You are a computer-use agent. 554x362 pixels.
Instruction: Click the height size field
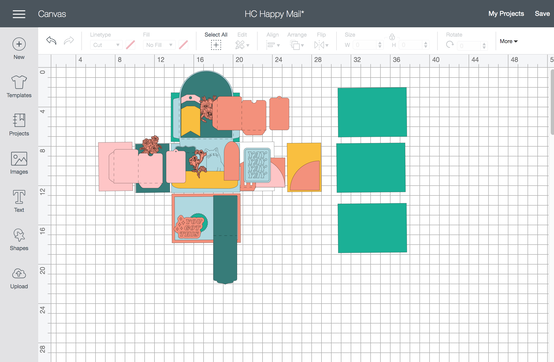411,45
